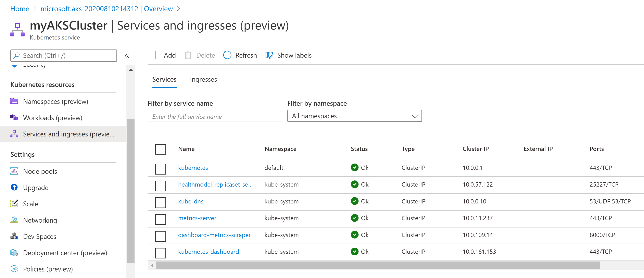Click the Add plus icon

(x=155, y=55)
